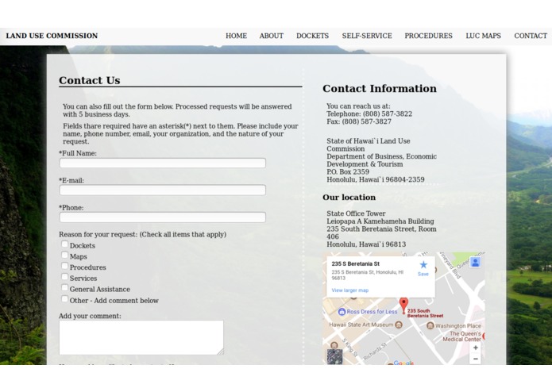Screen dimensions: 552x392
Task: Click the red map pin marker
Action: tap(403, 305)
